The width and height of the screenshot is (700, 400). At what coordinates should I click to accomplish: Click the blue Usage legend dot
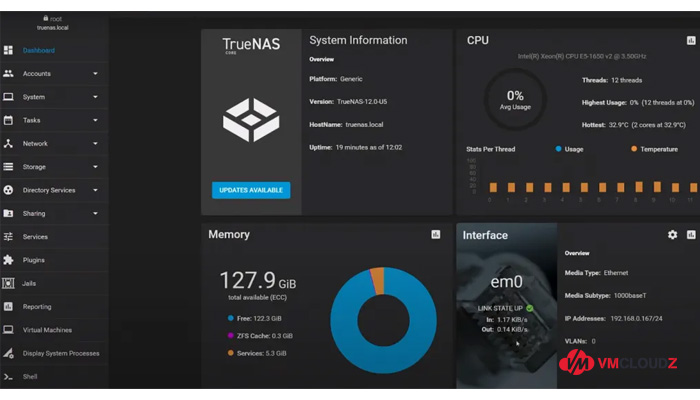tap(558, 149)
